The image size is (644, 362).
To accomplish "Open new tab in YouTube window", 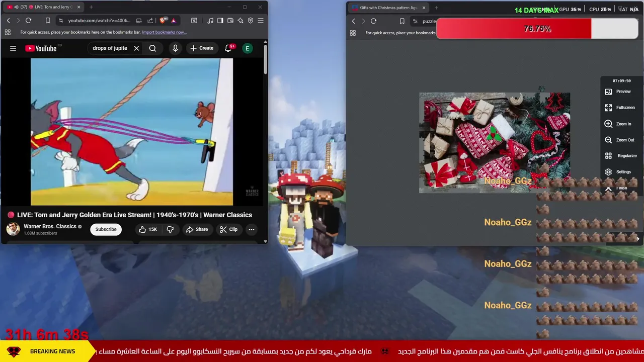I will click(92, 7).
